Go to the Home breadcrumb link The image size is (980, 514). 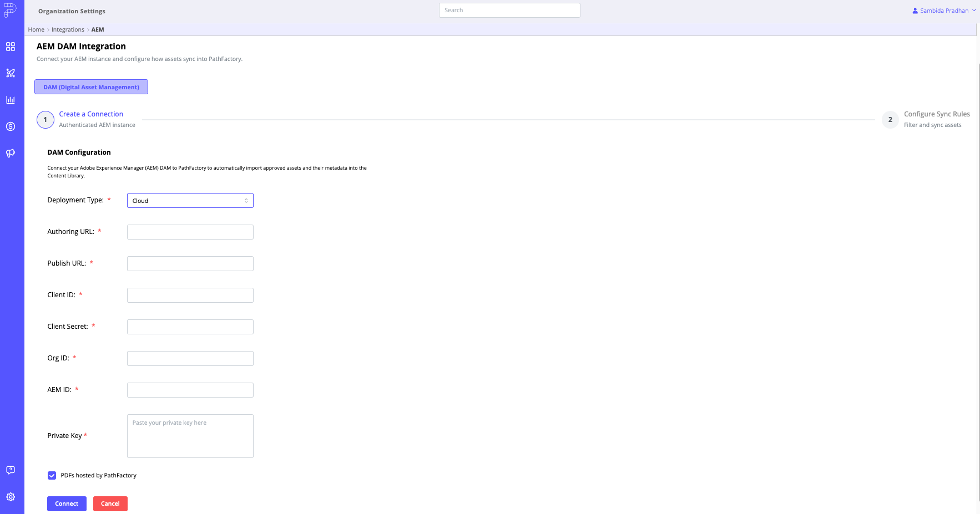36,30
